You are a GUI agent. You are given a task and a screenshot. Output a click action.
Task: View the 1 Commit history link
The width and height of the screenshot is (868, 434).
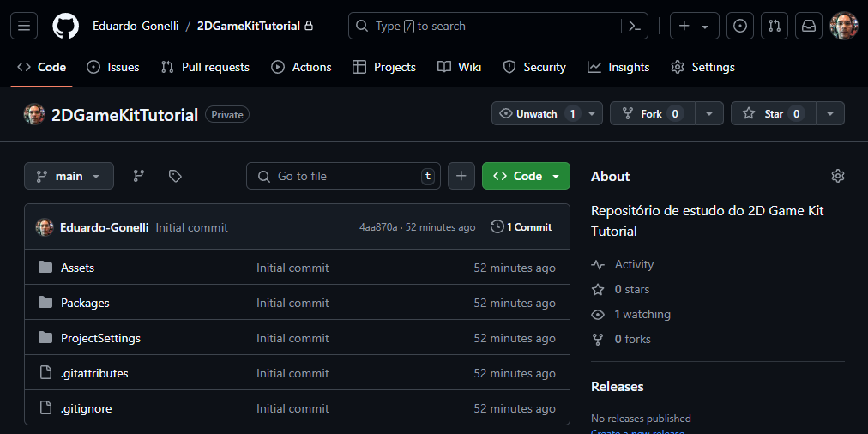click(x=521, y=227)
